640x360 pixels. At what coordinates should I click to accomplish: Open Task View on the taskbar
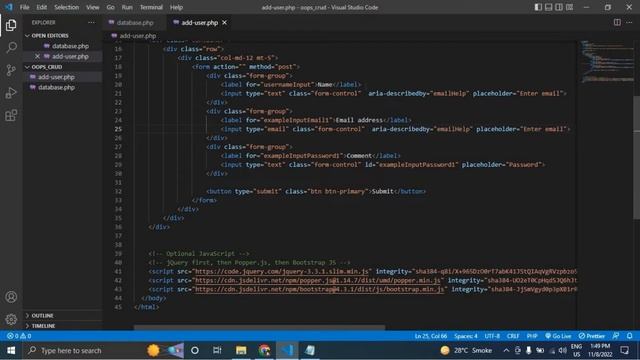(217, 350)
